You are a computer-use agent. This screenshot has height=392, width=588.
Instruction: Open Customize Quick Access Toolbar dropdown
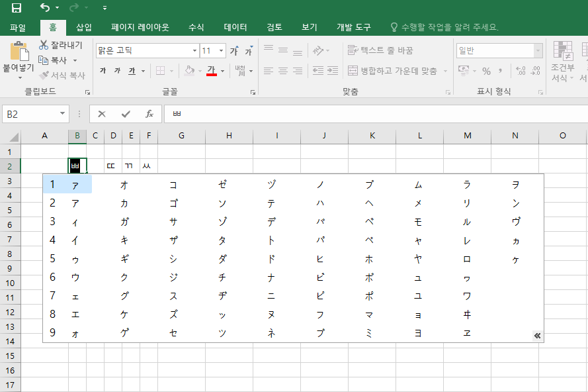click(105, 7)
